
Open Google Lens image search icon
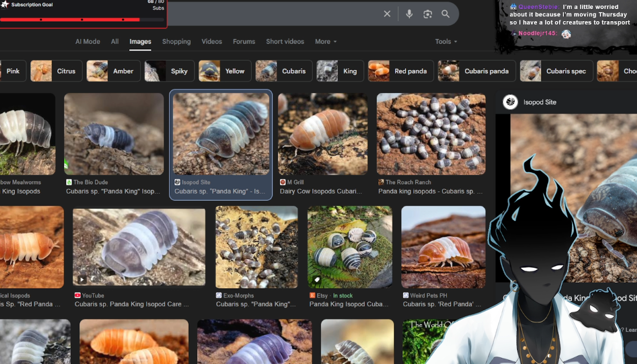click(428, 14)
